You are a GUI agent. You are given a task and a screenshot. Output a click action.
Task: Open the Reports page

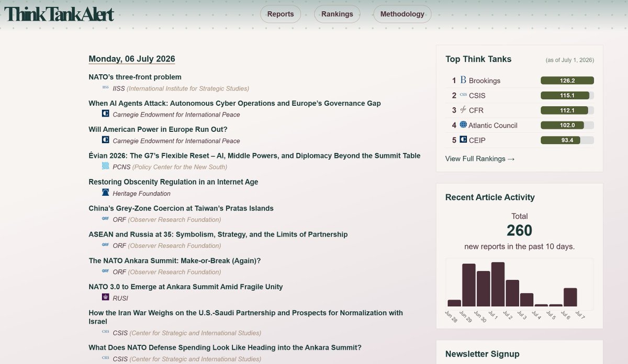281,14
